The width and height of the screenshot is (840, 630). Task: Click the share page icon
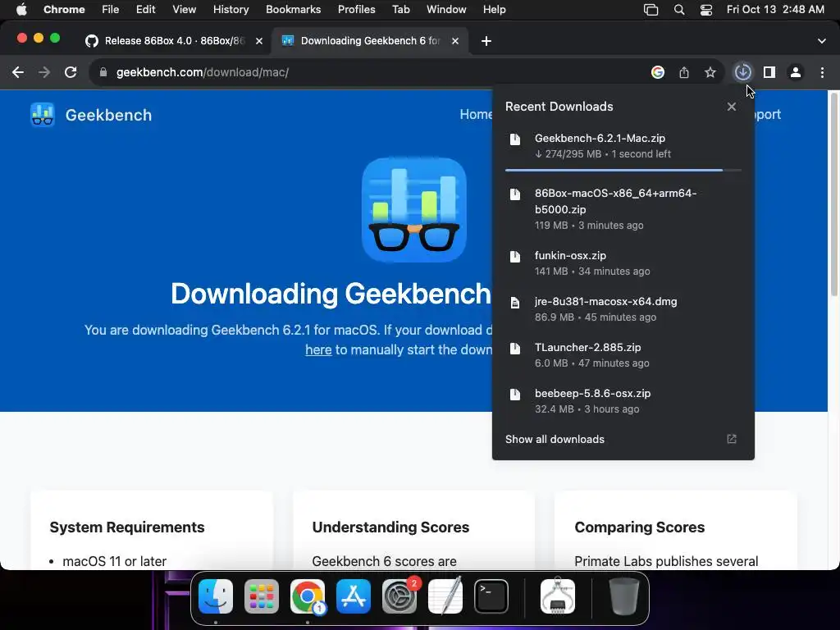tap(684, 72)
